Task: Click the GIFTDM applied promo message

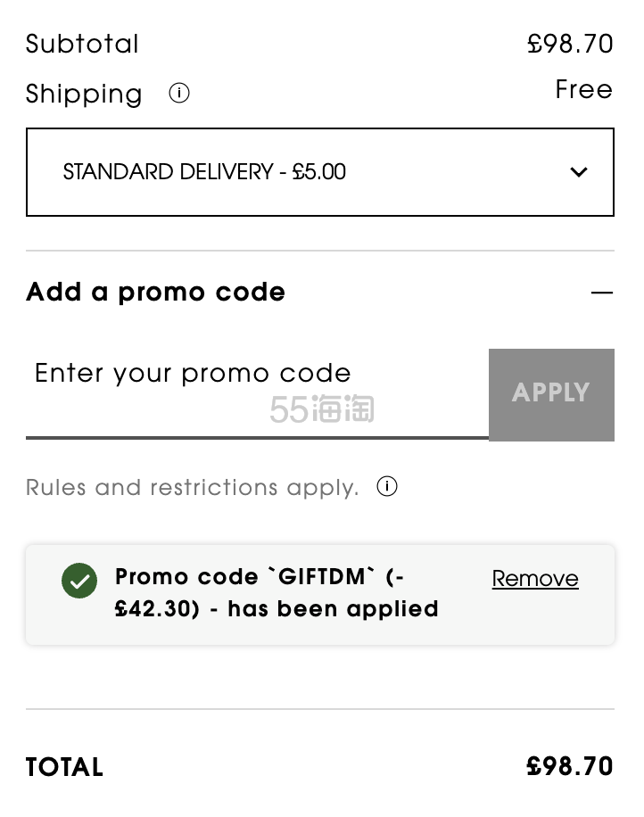Action: (277, 593)
